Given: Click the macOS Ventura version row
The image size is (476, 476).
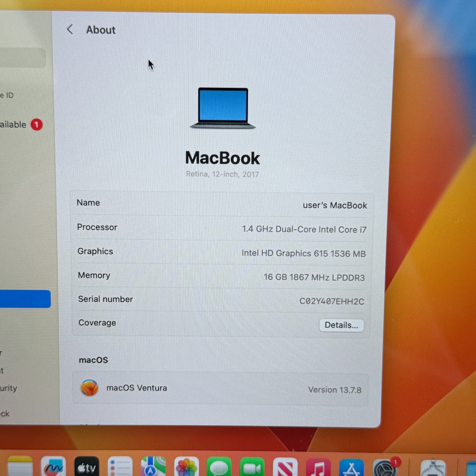Looking at the screenshot, I should 221,389.
